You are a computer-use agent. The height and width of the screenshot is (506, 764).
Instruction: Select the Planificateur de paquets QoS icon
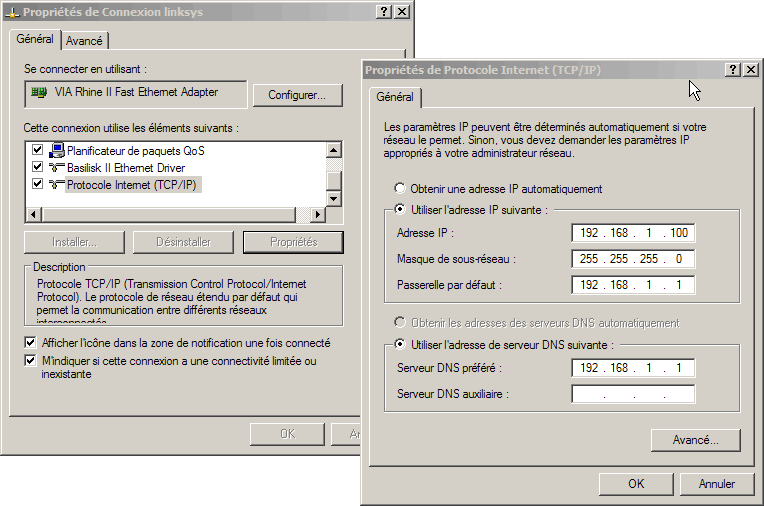57,151
